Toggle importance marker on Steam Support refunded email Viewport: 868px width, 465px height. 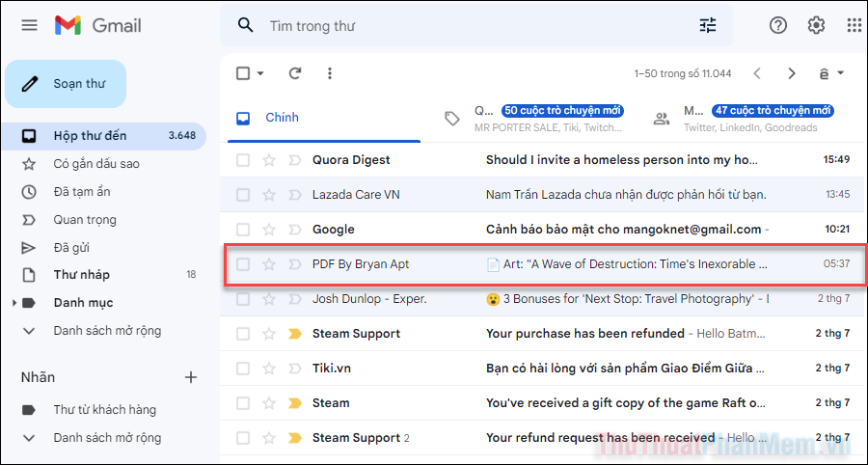click(294, 334)
